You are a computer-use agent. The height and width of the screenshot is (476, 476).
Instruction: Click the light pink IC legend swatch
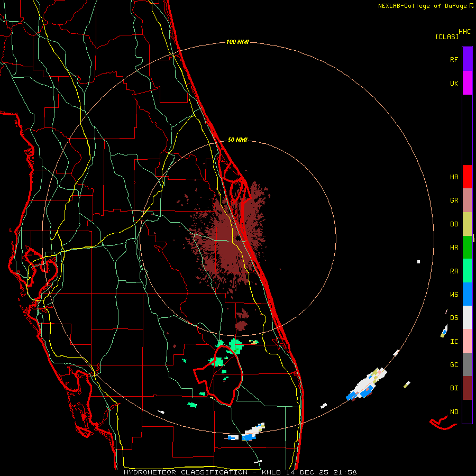[467, 341]
